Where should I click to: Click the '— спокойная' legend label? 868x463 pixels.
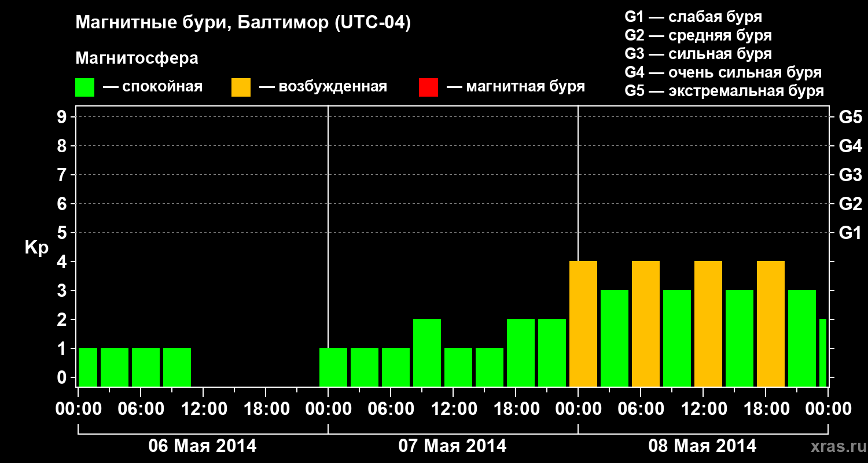(153, 87)
